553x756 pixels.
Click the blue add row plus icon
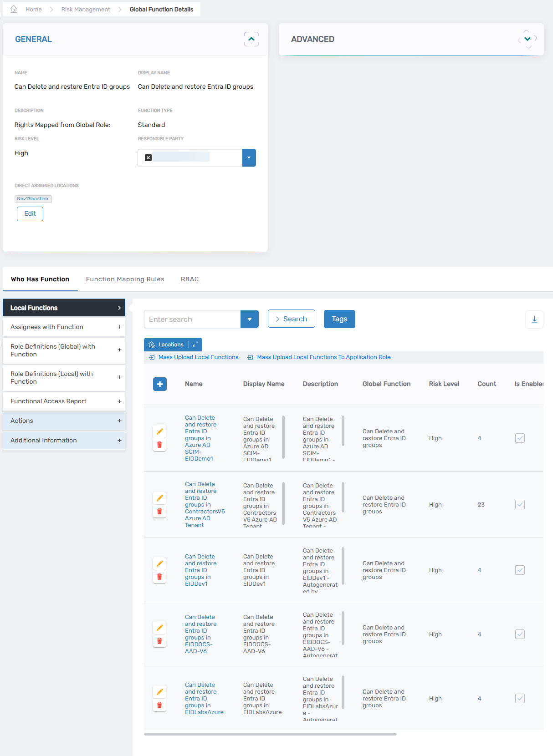(x=160, y=384)
